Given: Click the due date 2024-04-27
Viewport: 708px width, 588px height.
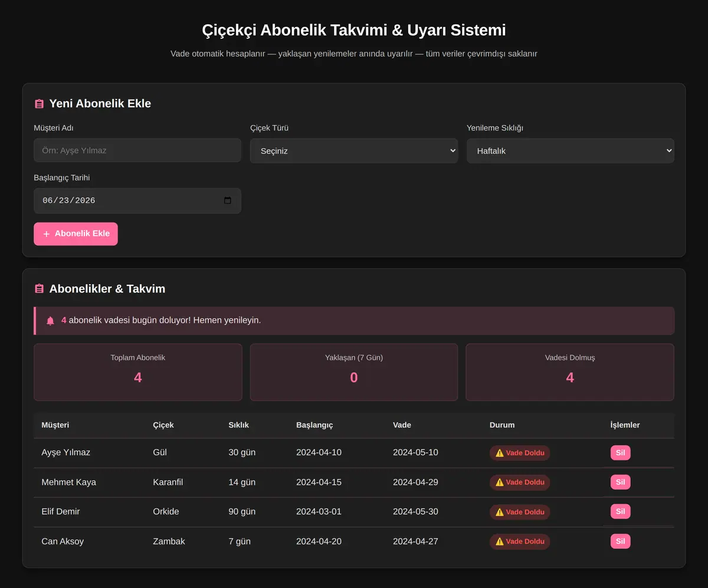Looking at the screenshot, I should click(x=415, y=541).
